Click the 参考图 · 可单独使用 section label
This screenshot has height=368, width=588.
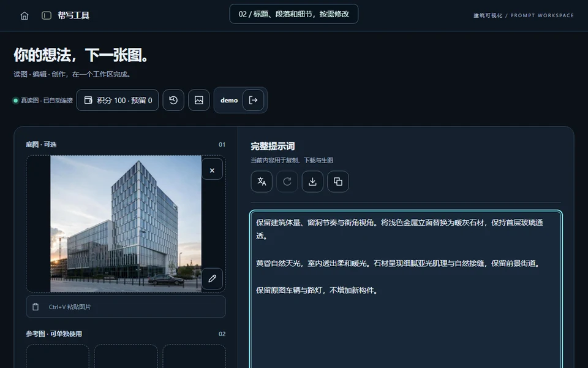point(54,334)
